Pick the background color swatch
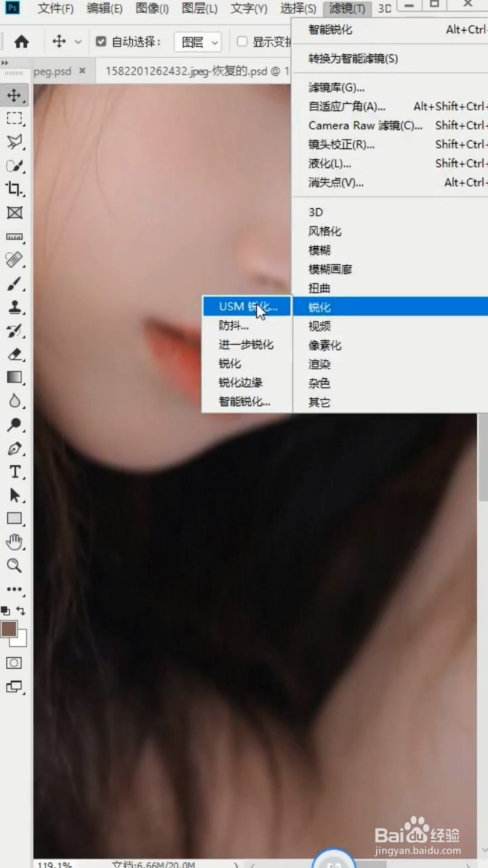 pyautogui.click(x=21, y=639)
